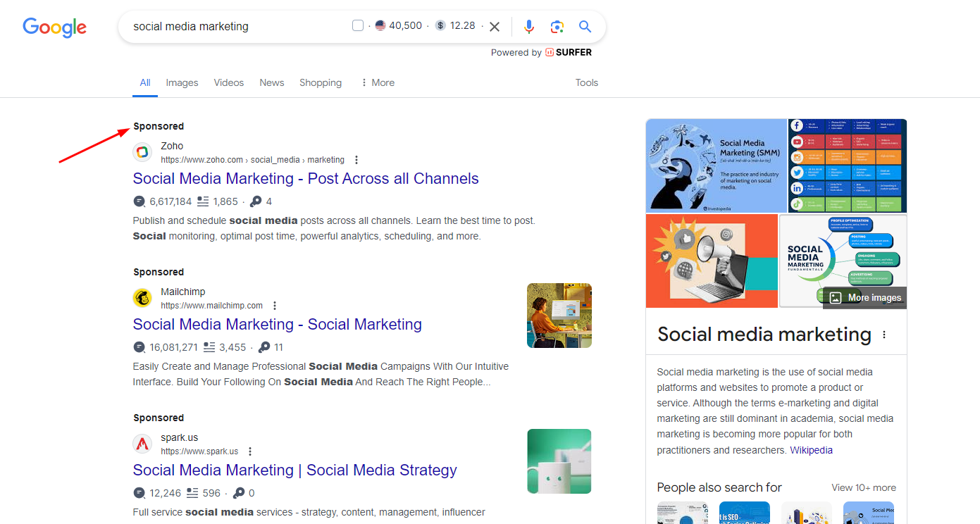This screenshot has height=524, width=980.
Task: Click the spark.us traffic estimate icon
Action: [x=139, y=493]
